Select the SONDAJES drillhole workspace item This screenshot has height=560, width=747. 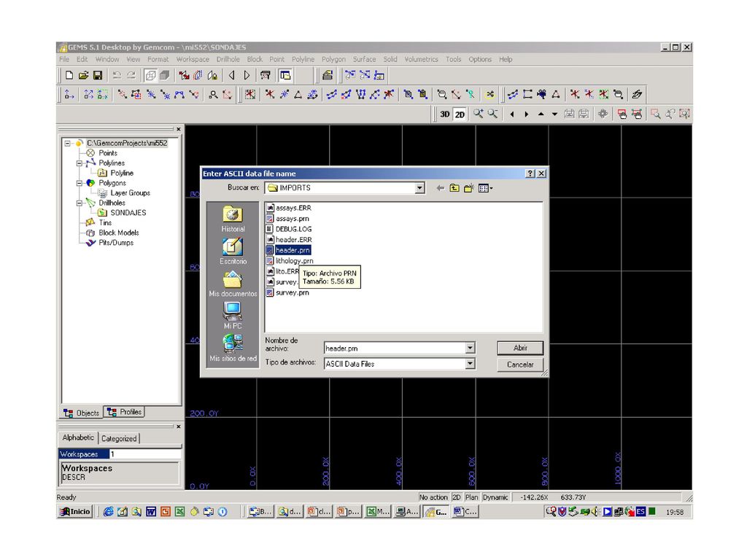pos(128,213)
